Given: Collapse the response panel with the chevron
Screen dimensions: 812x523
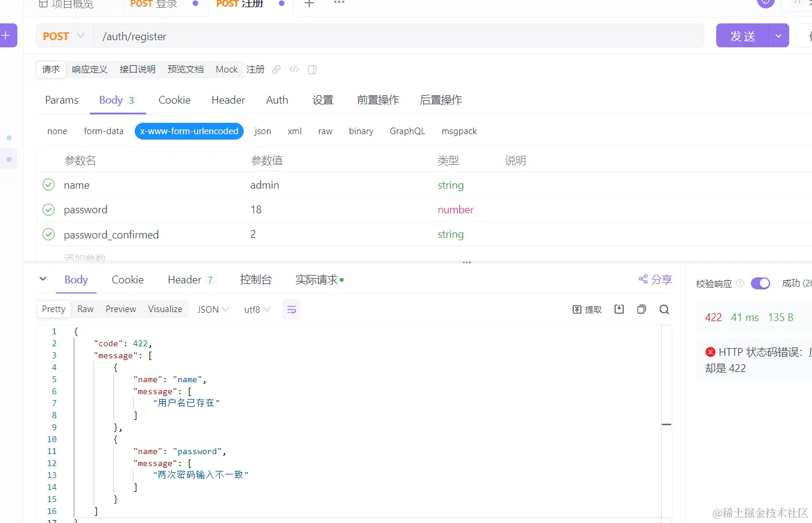Looking at the screenshot, I should tap(43, 279).
